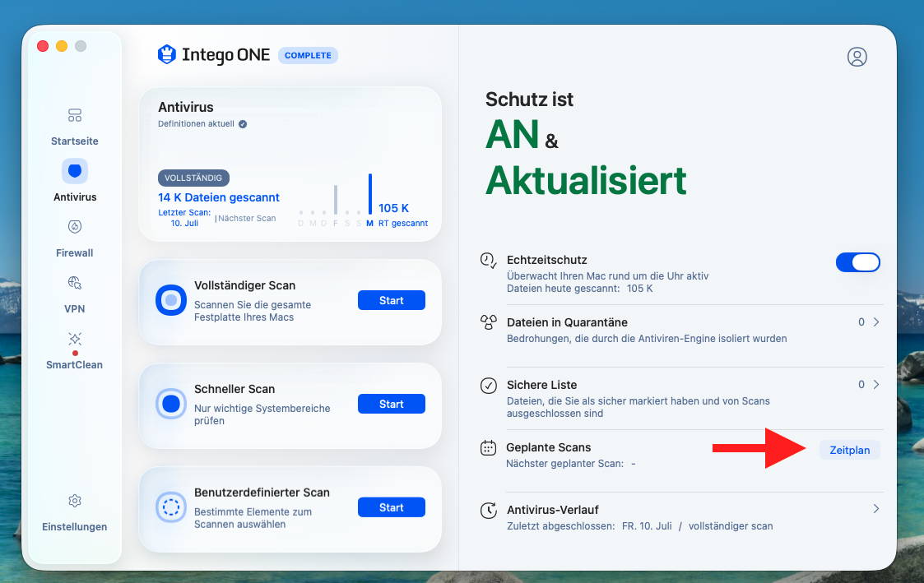Click the Echtzeitschutz clock icon
The height and width of the screenshot is (583, 924).
(x=489, y=261)
